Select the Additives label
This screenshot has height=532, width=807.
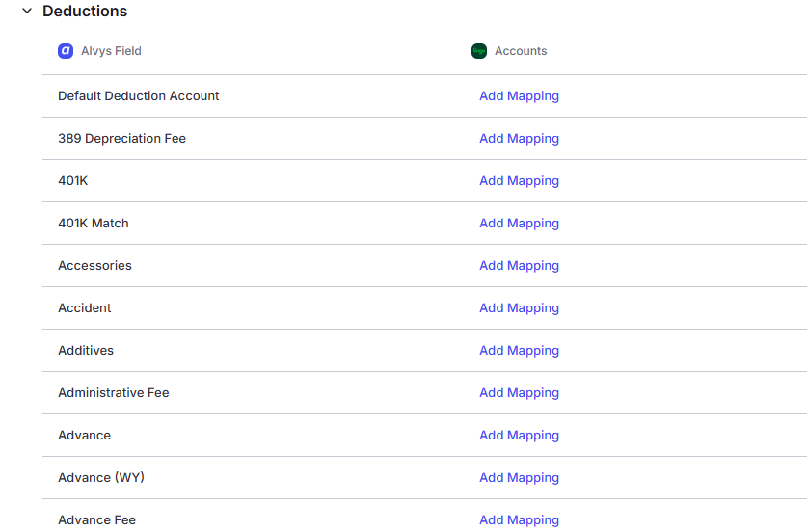point(86,351)
